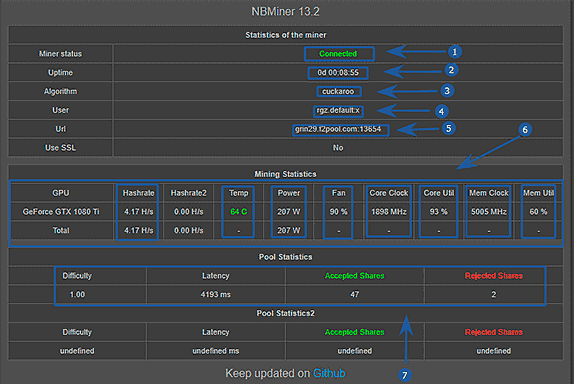The width and height of the screenshot is (574, 384).
Task: Select the memory clock value 5005 MHz
Action: click(489, 212)
